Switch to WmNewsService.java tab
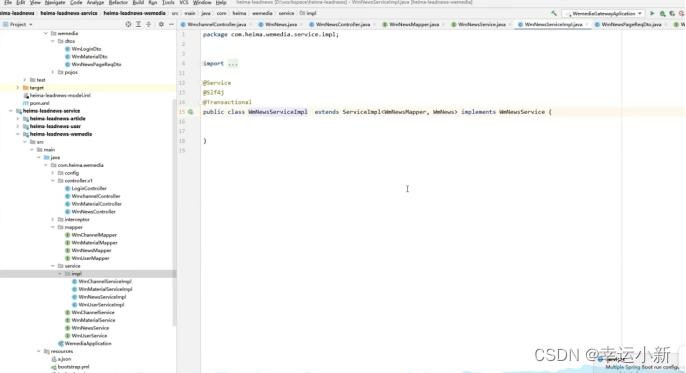The height and width of the screenshot is (373, 686). 481,24
